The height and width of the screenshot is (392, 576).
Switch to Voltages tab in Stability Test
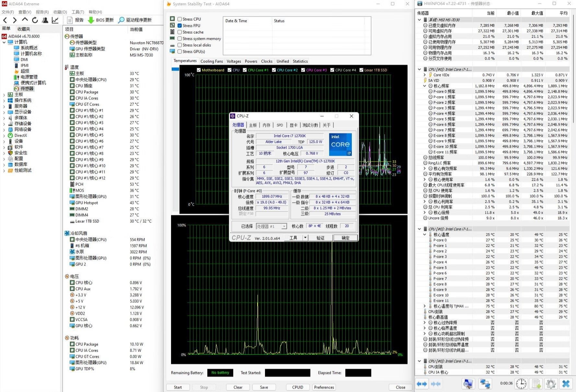click(234, 61)
